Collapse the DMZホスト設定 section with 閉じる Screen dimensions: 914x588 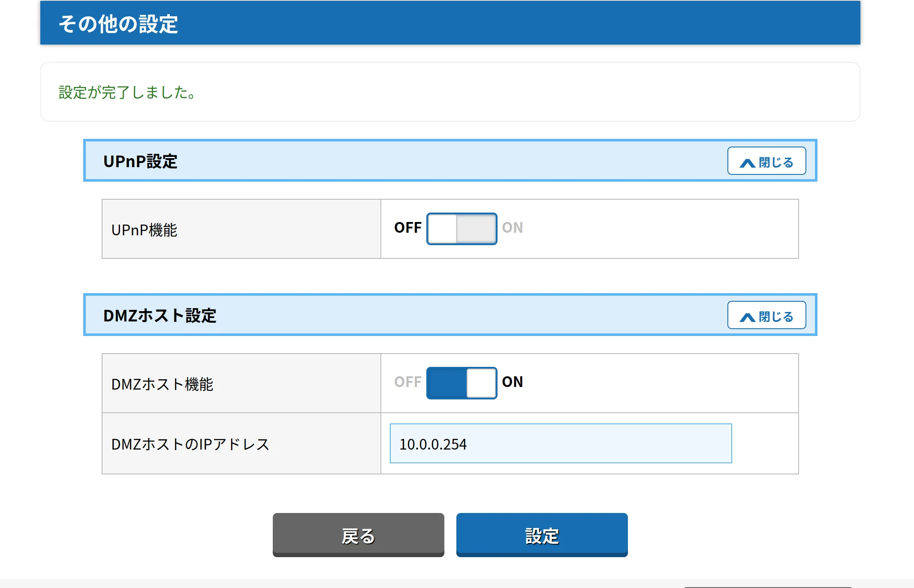pos(775,316)
